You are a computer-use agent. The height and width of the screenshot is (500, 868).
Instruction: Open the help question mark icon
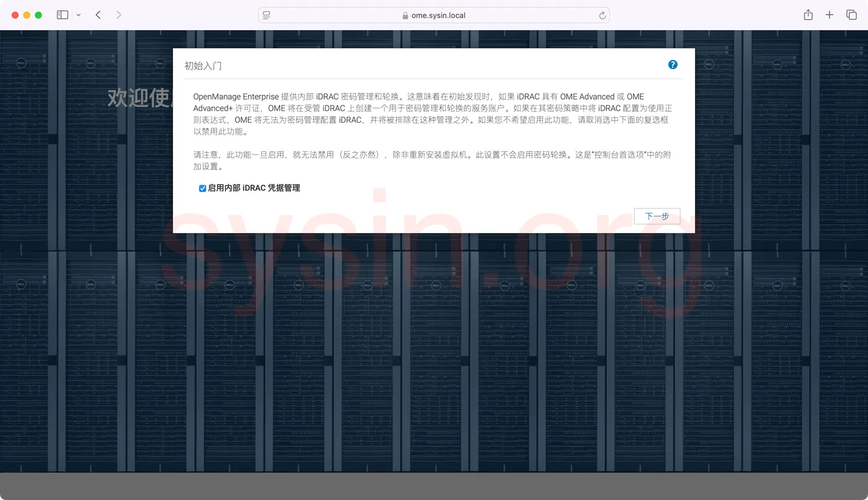pos(673,65)
